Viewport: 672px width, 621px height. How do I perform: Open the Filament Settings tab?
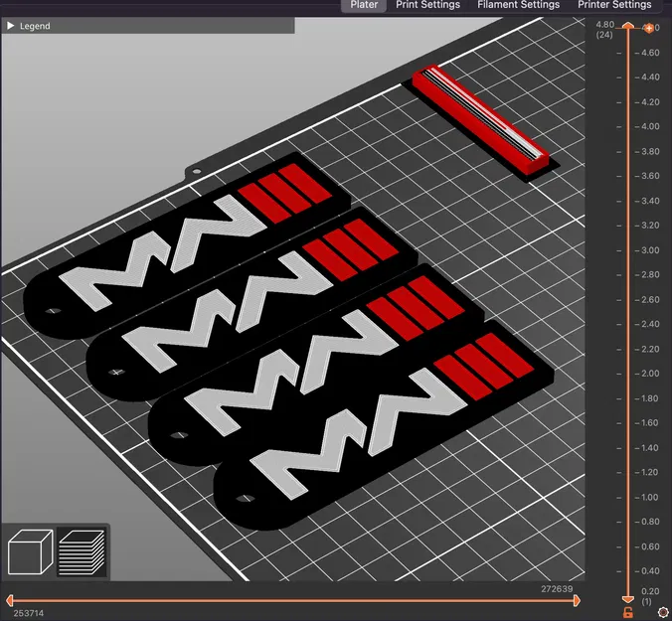point(518,5)
